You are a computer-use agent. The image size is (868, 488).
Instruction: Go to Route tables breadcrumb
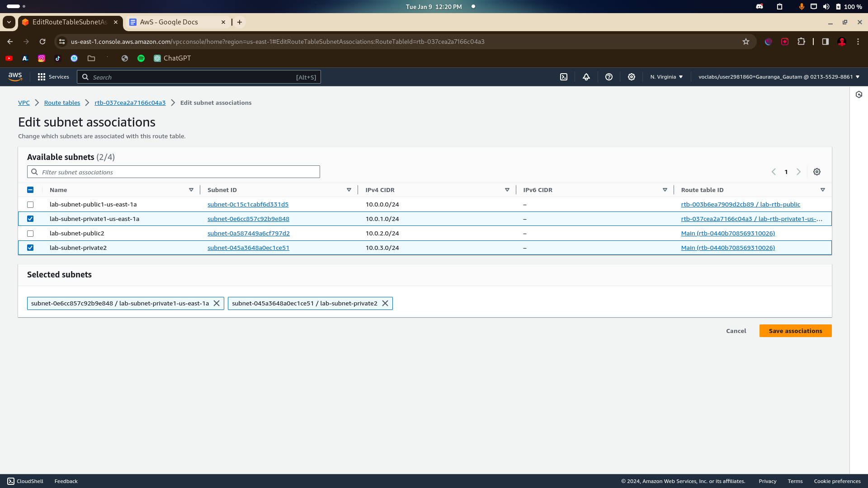coord(62,103)
